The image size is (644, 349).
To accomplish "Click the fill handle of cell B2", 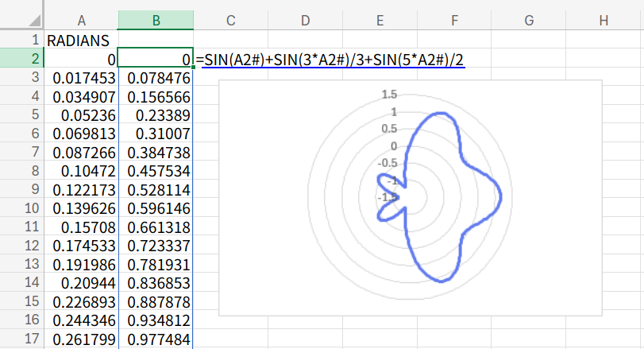I will point(192,68).
